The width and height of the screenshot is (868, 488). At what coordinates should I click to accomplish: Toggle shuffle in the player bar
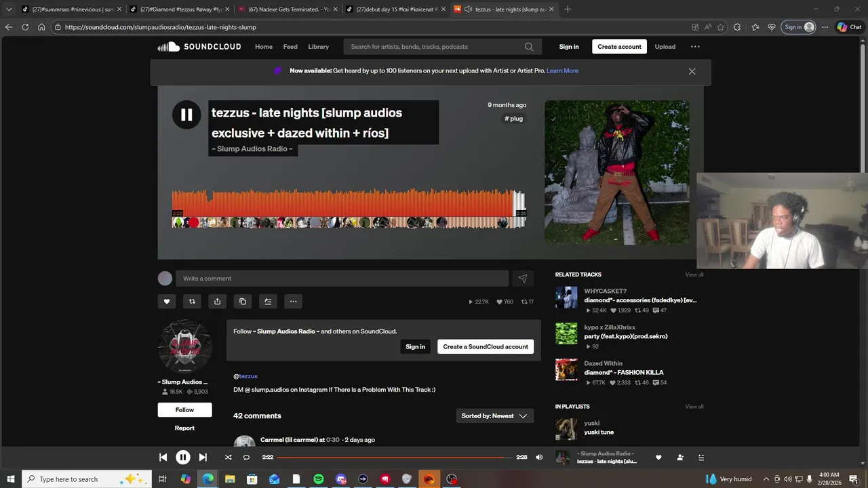pyautogui.click(x=229, y=457)
